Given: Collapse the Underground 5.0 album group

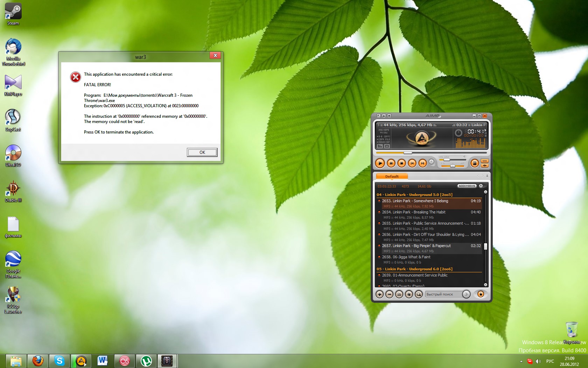Looking at the screenshot, I should [414, 195].
